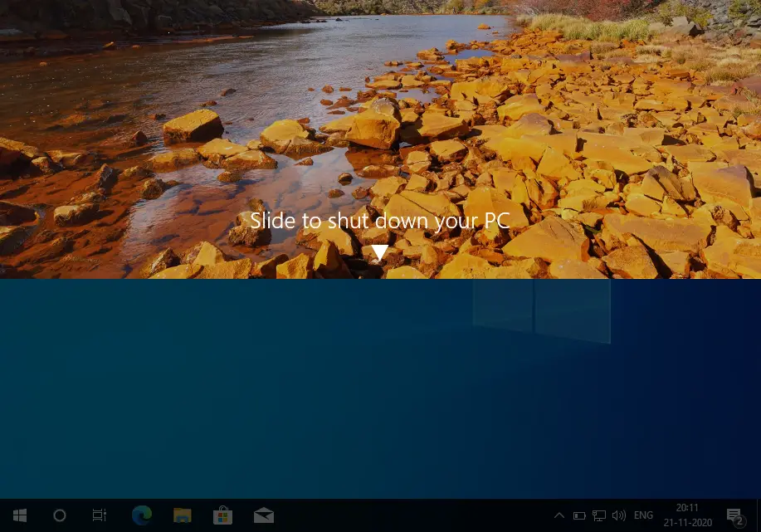The height and width of the screenshot is (532, 761).
Task: Open Microsoft Store from the taskbar
Action: coord(222,515)
